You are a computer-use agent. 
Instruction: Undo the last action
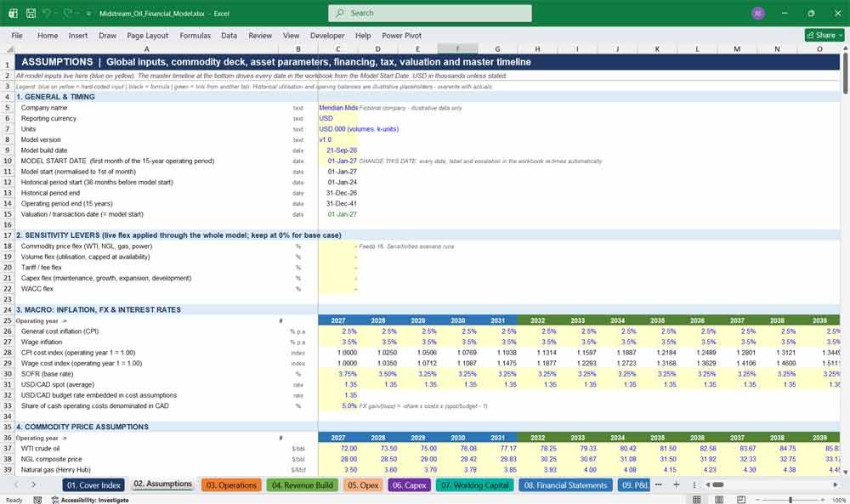(x=47, y=13)
